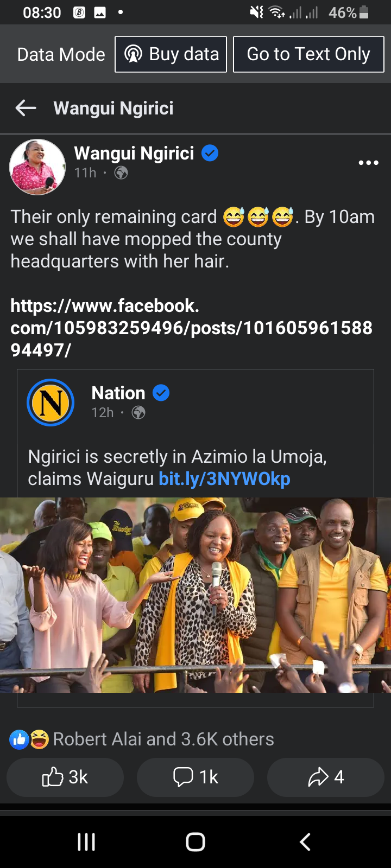View Robert Alai and 3.6K others reactions

pos(163,739)
